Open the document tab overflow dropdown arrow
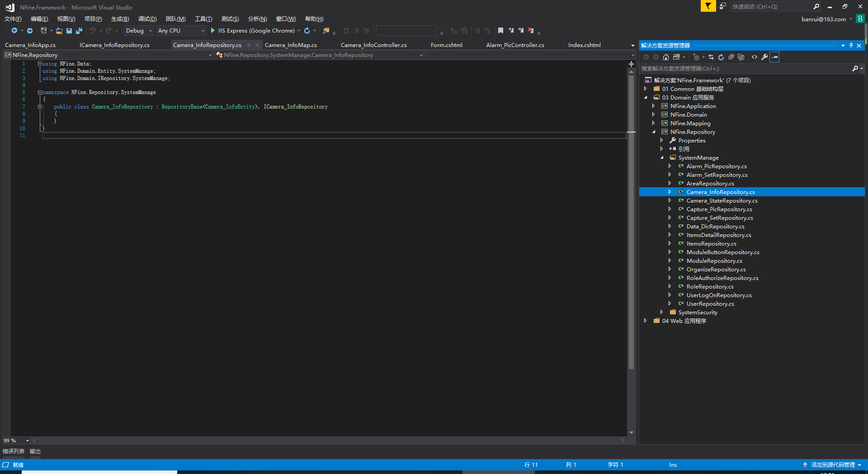The height and width of the screenshot is (474, 868). (632, 46)
